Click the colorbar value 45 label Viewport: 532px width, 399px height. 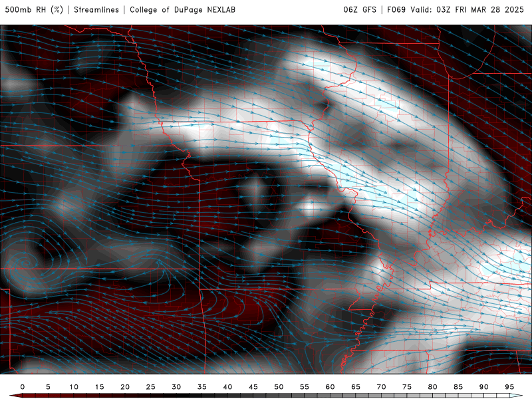253,387
